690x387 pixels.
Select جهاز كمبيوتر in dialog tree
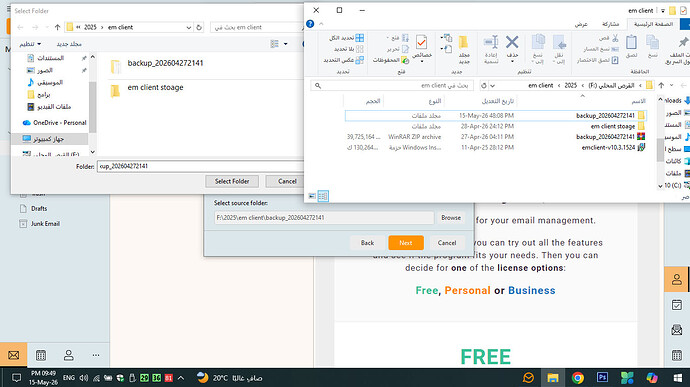click(x=49, y=139)
